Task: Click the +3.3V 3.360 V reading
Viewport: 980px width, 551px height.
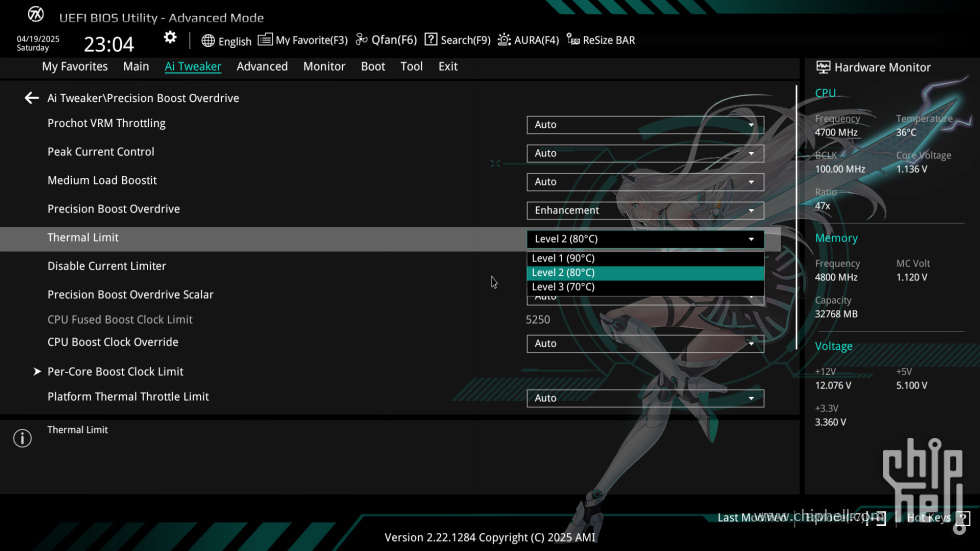Action: pyautogui.click(x=831, y=422)
